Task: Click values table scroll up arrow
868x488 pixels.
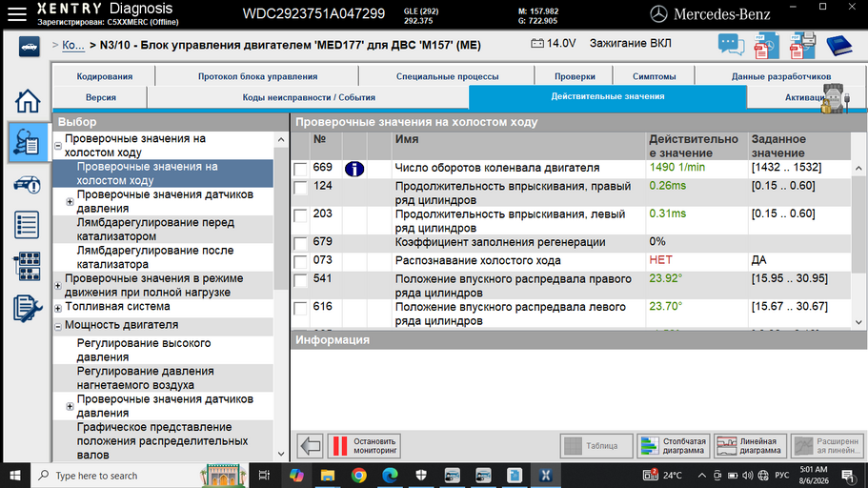Action: click(x=858, y=169)
